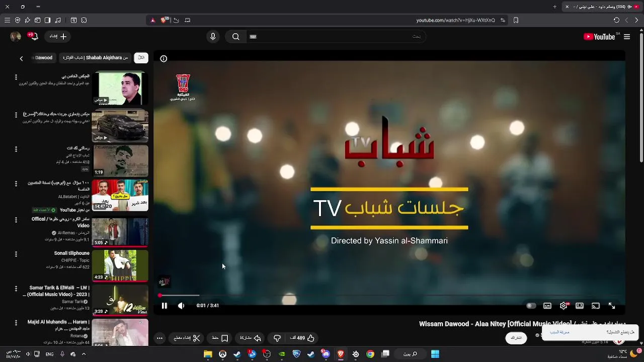Expand the hidden system tray icons
The width and height of the screenshot is (644, 362).
click(84, 354)
